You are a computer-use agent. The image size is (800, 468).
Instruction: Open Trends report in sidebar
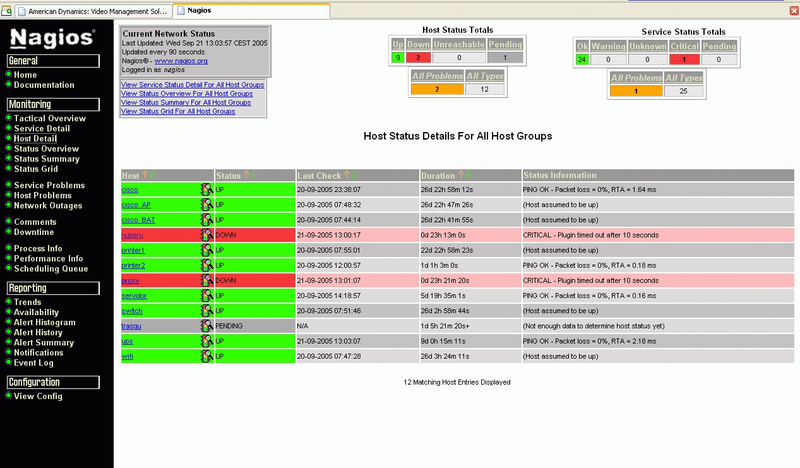coord(27,302)
